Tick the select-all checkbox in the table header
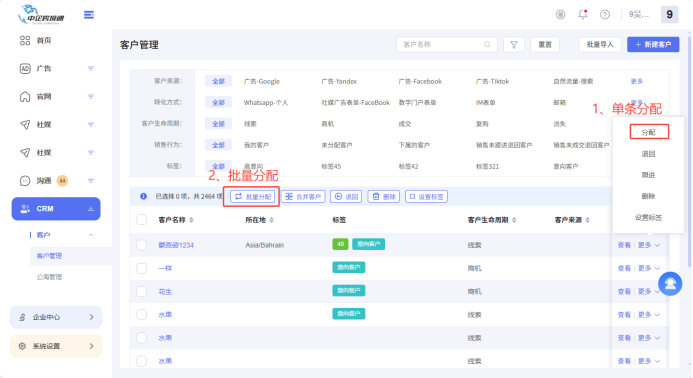This screenshot has height=378, width=693. tap(141, 220)
